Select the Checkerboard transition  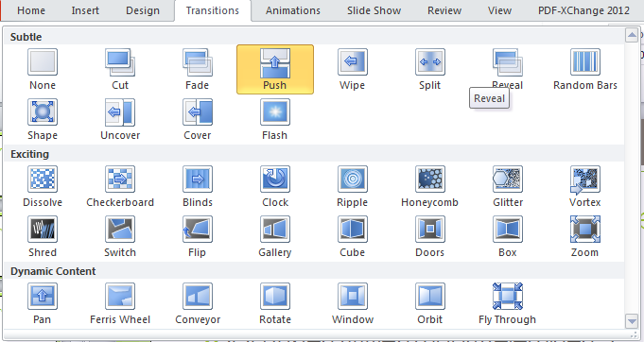(x=120, y=186)
